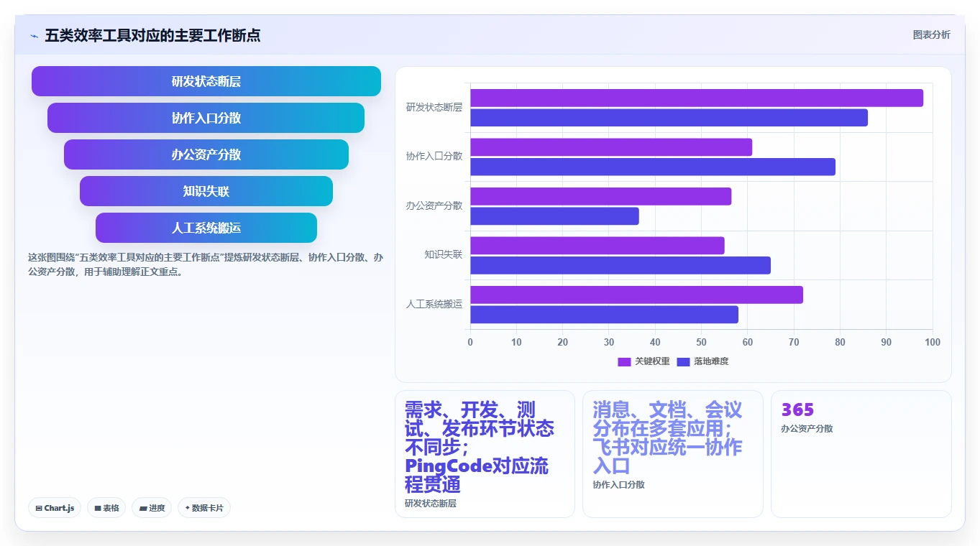Click the 关键权重 bar for 研发状态断层
980x546 pixels.
697,98
